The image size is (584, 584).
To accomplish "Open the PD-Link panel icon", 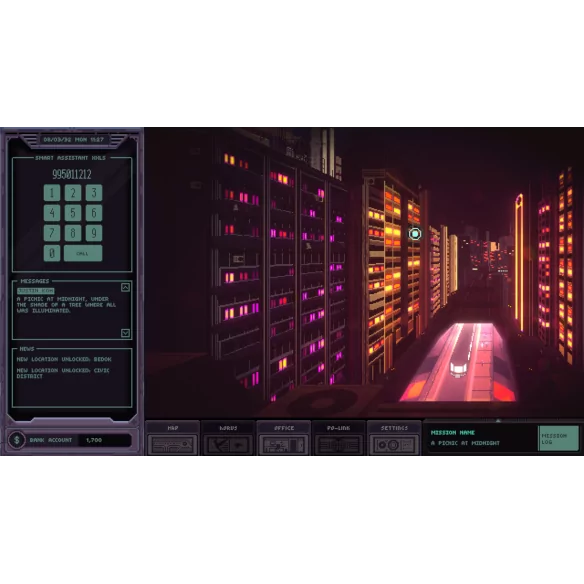I will pyautogui.click(x=339, y=445).
